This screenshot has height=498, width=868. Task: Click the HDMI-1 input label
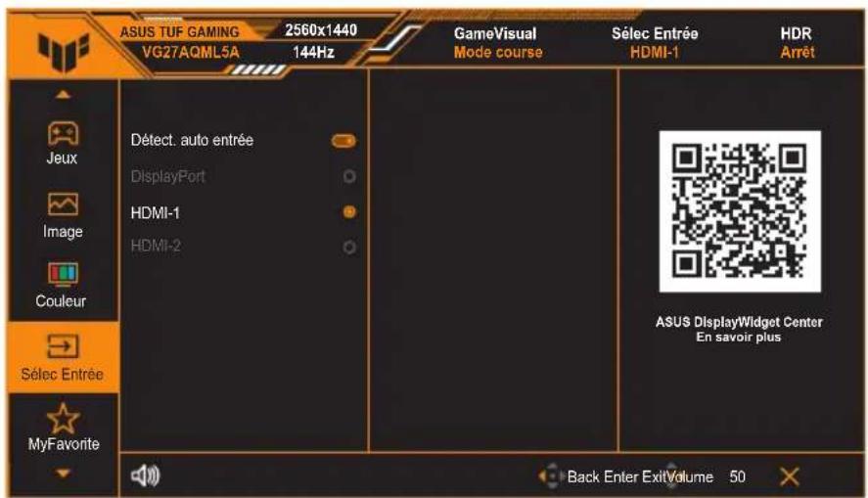pyautogui.click(x=155, y=213)
